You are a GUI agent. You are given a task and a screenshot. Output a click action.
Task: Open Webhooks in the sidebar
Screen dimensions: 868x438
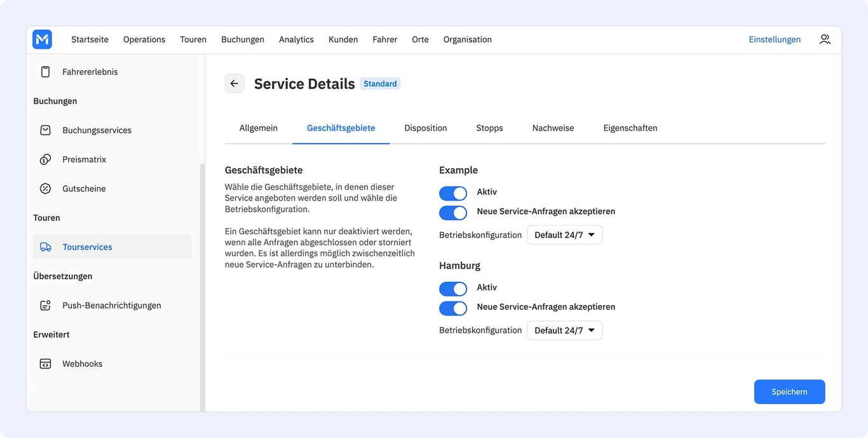coord(112,364)
